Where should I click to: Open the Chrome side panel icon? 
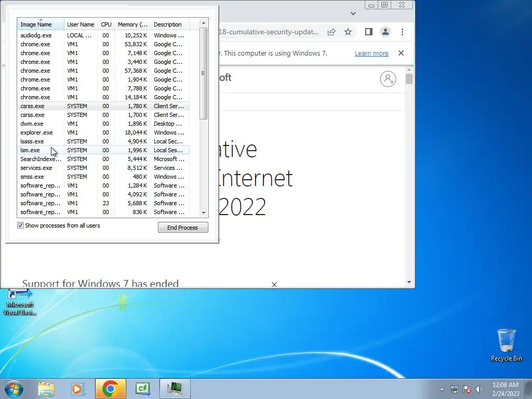tap(369, 32)
